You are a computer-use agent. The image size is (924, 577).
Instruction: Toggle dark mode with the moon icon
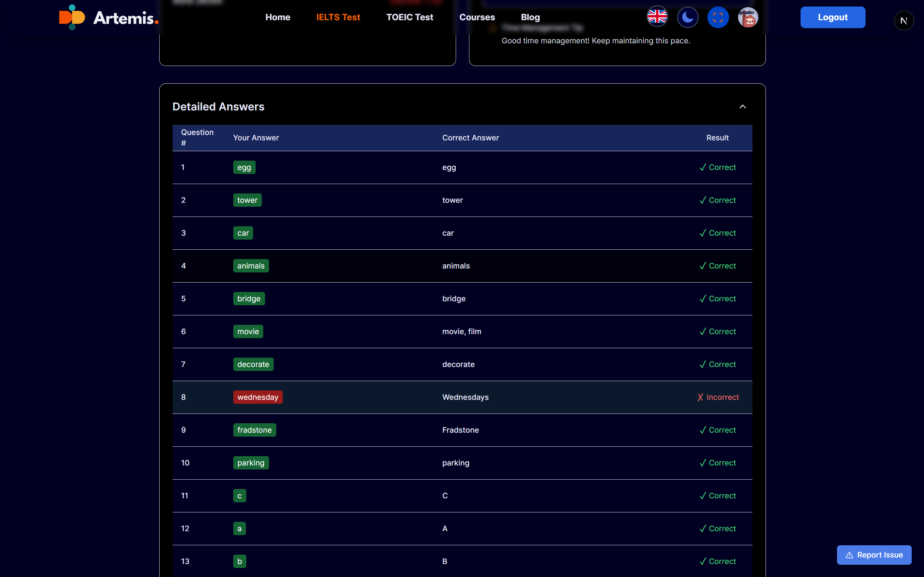(x=687, y=17)
